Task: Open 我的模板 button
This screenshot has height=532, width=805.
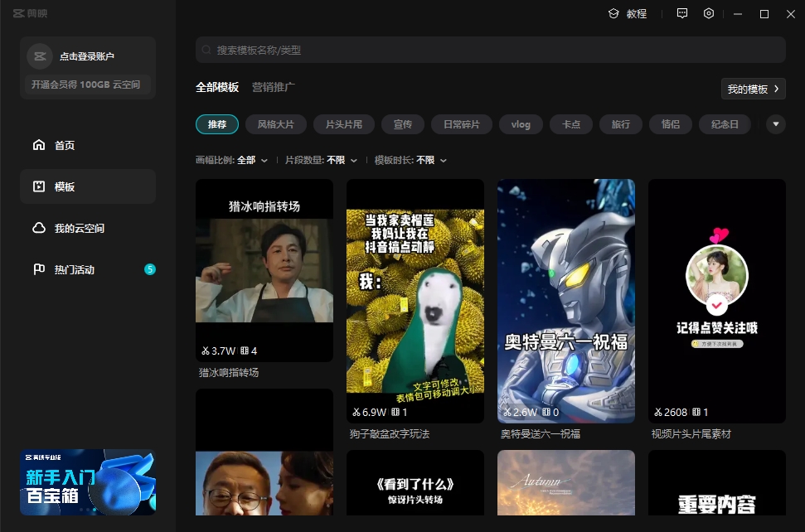Action: tap(753, 89)
